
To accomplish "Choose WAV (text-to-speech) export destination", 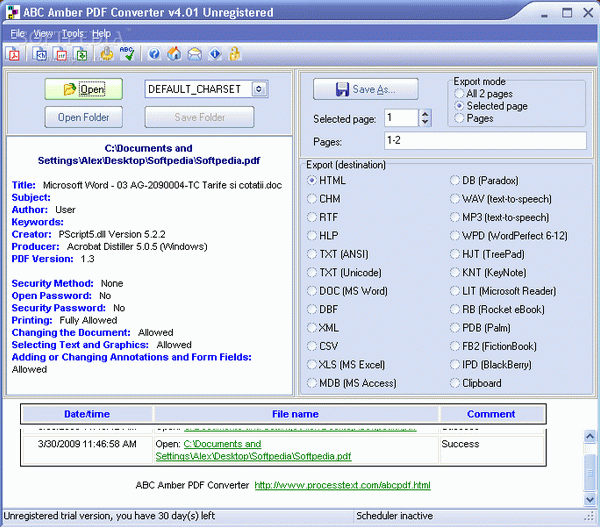I will click(501, 199).
